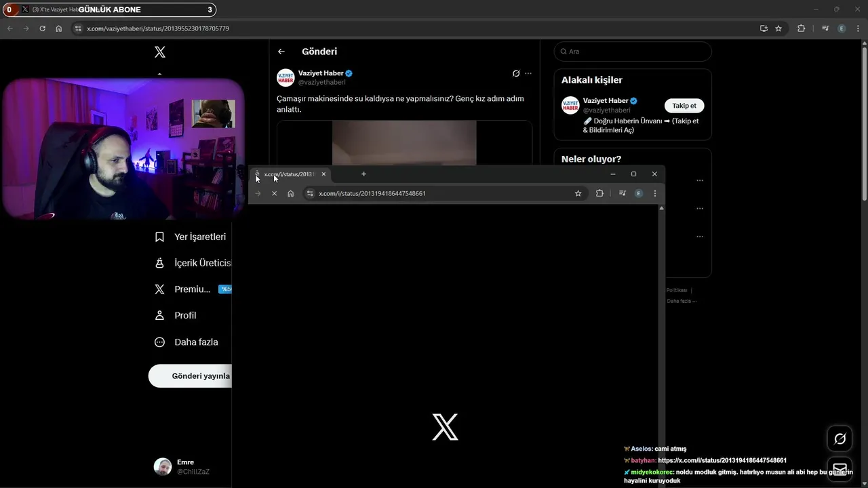Bookmark page with star in popup window

click(578, 193)
